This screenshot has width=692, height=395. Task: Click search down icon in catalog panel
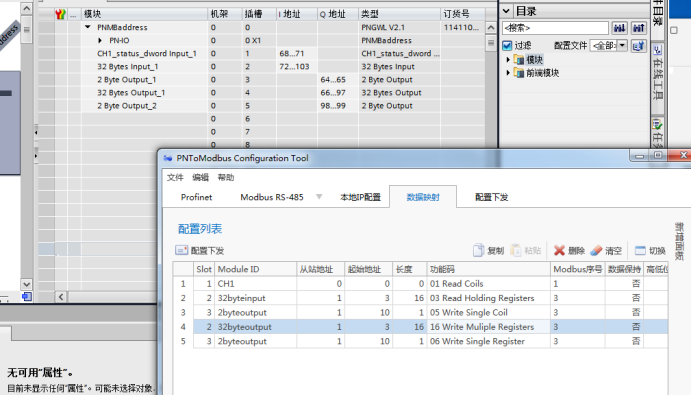coord(619,28)
